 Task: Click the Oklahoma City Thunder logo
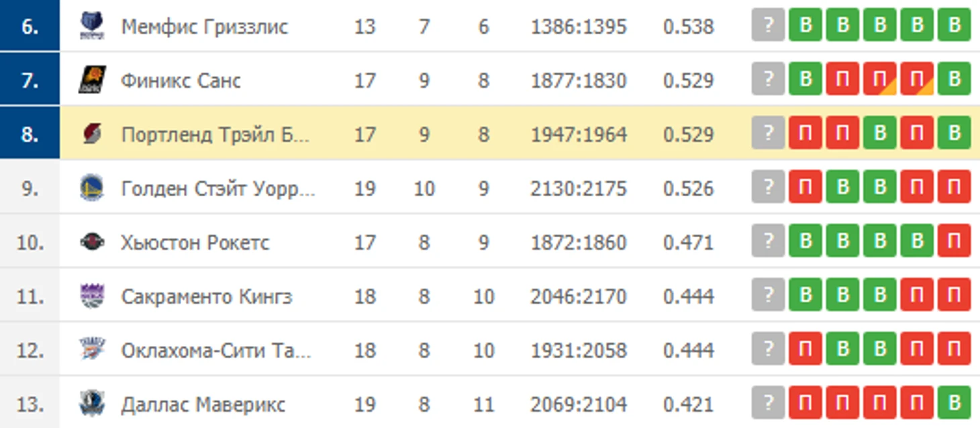tap(92, 350)
